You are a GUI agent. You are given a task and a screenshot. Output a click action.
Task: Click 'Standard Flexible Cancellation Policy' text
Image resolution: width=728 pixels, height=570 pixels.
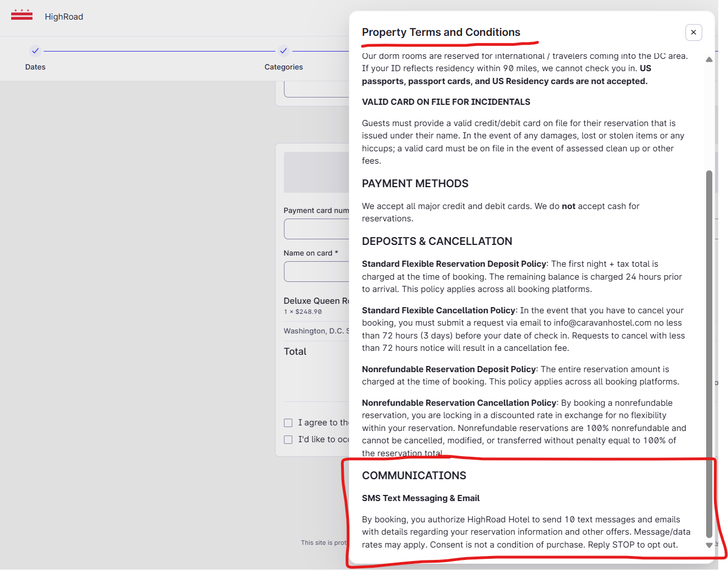(x=438, y=311)
